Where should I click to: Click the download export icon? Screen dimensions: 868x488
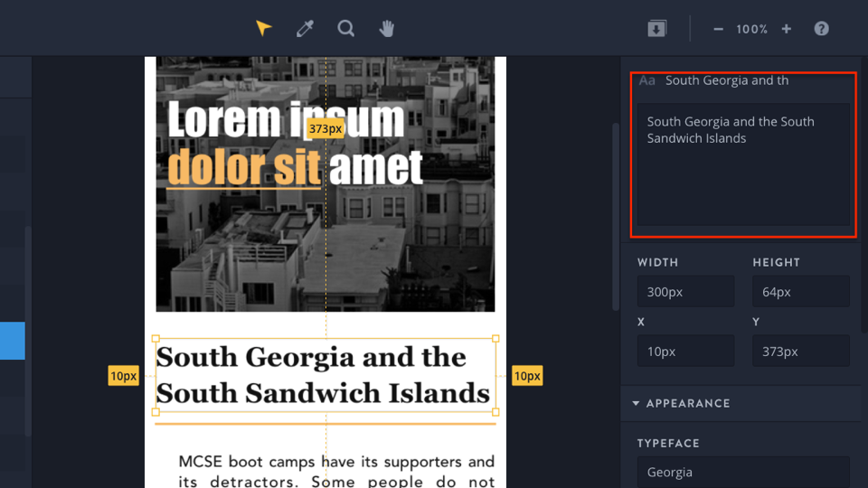[x=657, y=28]
